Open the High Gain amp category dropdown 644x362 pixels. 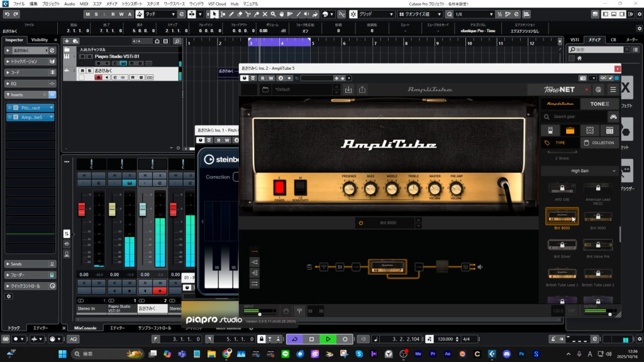point(579,170)
